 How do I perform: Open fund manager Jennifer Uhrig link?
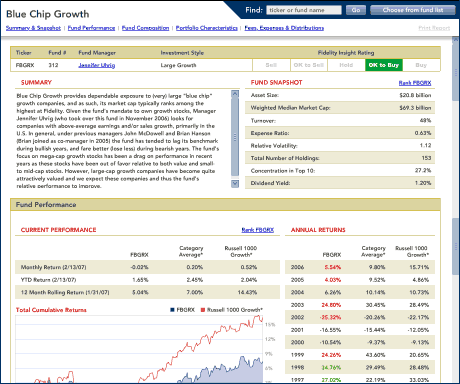tap(97, 65)
